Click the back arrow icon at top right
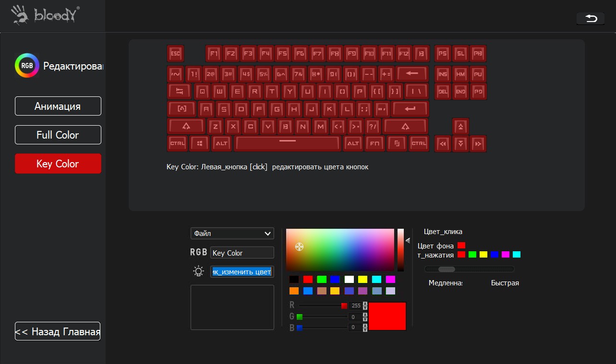This screenshot has height=364, width=616. [591, 18]
